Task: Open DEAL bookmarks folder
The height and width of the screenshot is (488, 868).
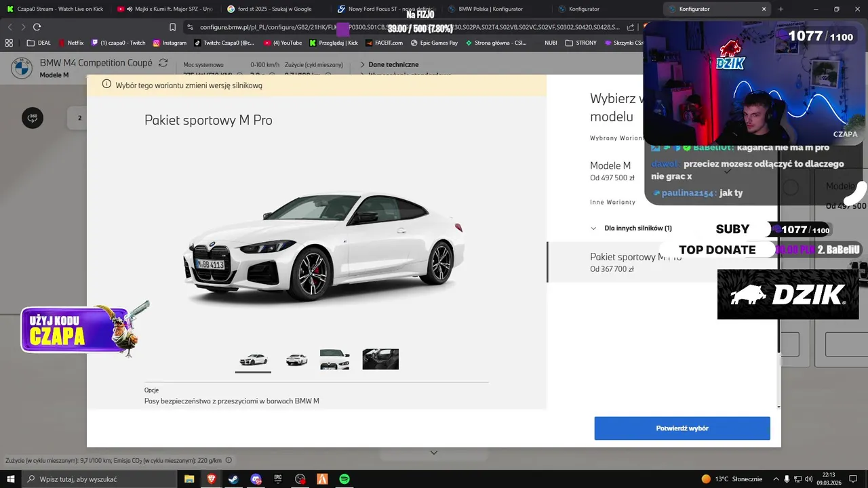Action: tap(39, 43)
